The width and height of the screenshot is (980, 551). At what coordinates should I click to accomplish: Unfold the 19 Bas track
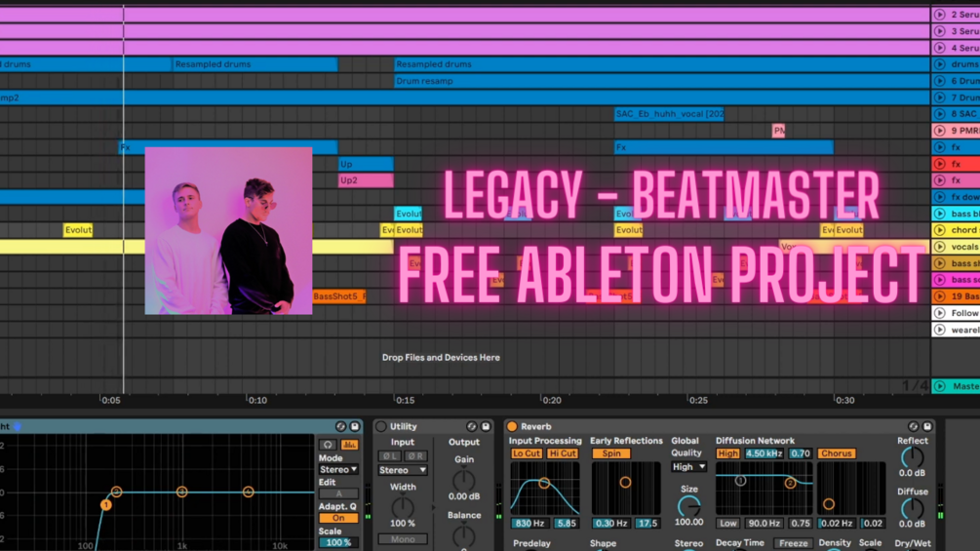pyautogui.click(x=939, y=296)
